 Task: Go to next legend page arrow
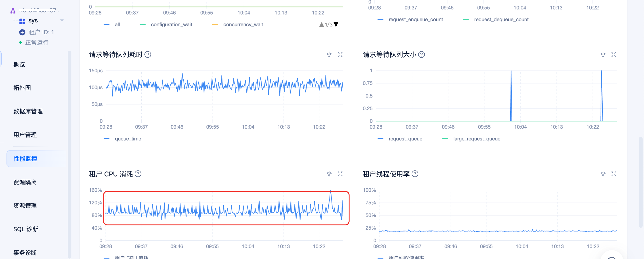click(336, 24)
